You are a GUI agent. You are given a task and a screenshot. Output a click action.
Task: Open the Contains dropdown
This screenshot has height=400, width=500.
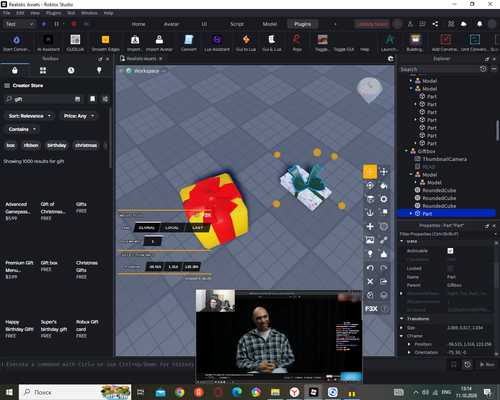click(x=22, y=129)
